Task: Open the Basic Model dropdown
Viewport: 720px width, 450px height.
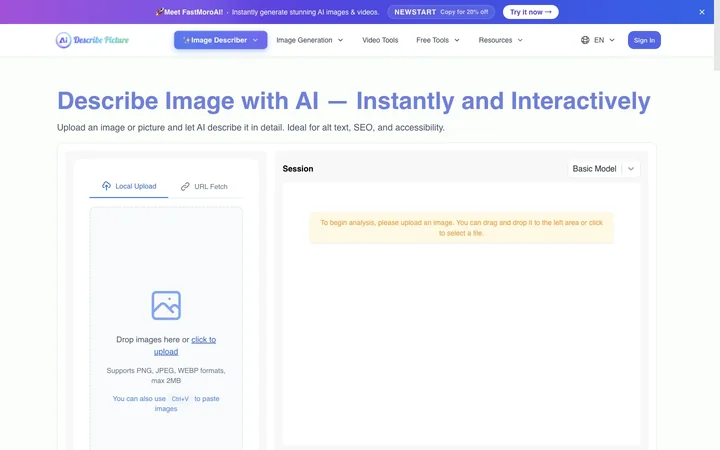Action: pyautogui.click(x=603, y=169)
